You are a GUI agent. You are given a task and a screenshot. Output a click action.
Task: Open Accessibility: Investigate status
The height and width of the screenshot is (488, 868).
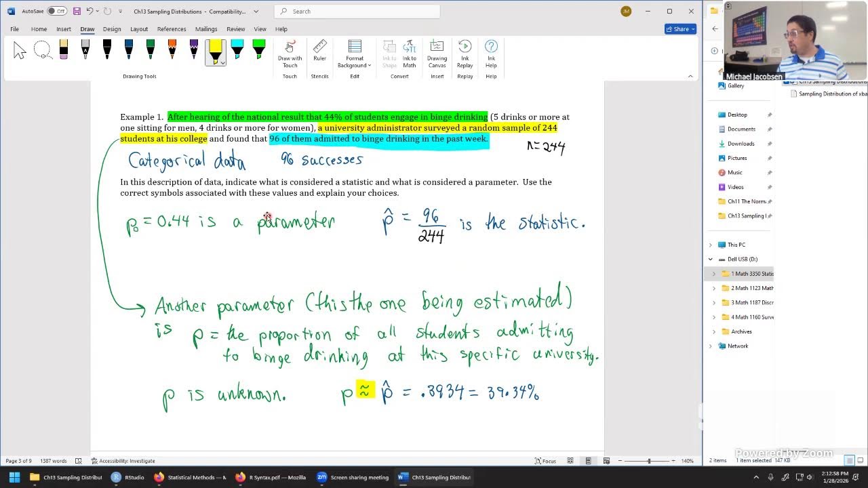click(x=123, y=461)
